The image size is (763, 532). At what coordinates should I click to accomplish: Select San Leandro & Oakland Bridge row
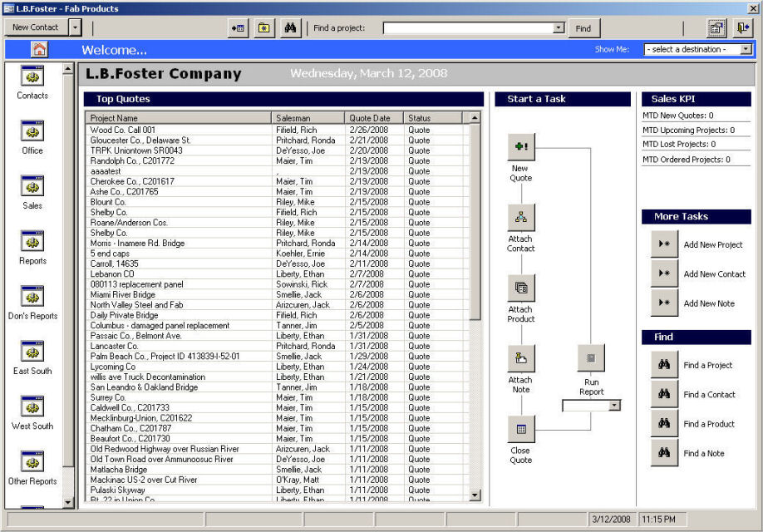(x=277, y=387)
